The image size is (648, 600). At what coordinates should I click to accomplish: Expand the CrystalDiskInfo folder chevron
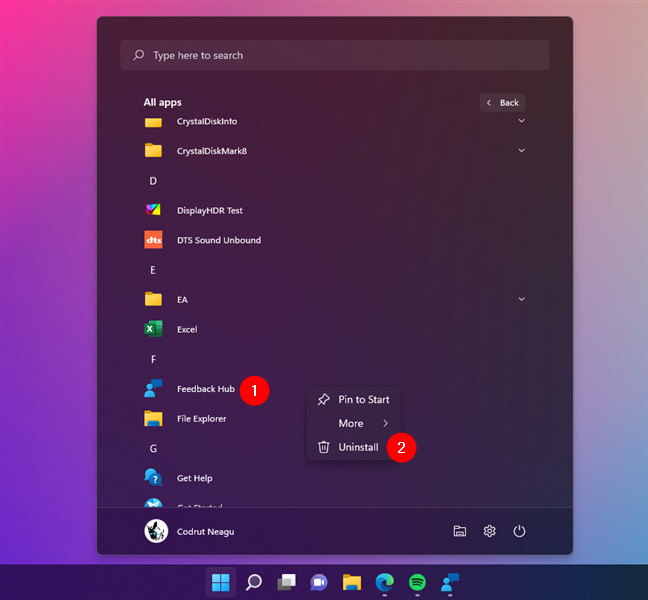pyautogui.click(x=522, y=121)
